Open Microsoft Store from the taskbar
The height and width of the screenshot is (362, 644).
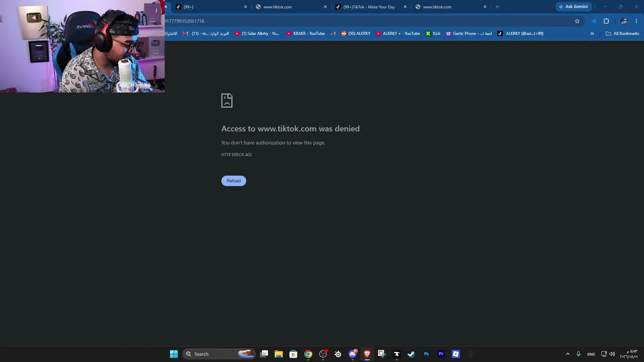tap(293, 354)
